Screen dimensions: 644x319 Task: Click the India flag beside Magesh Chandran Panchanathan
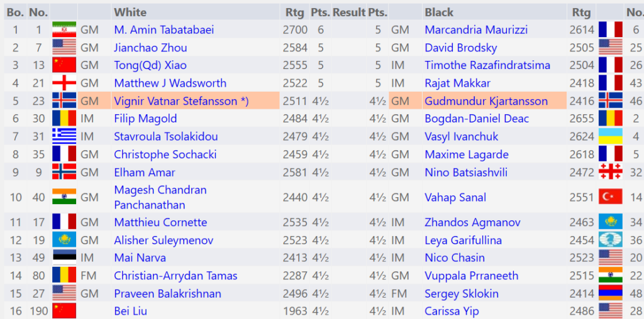tap(64, 197)
